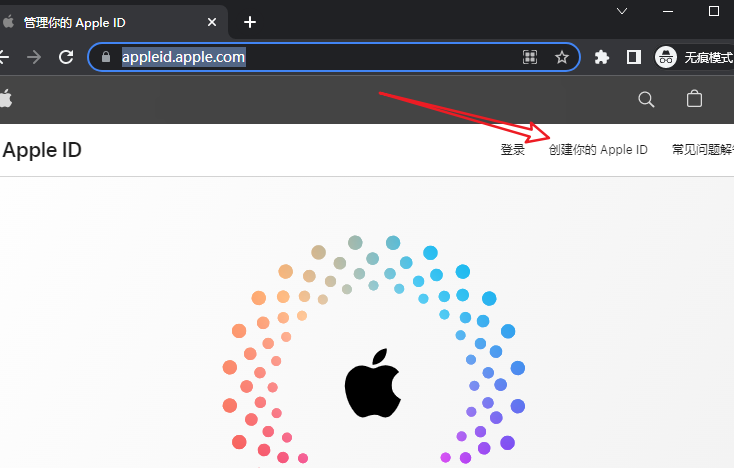Select the Apple ID page title
The width and height of the screenshot is (734, 468).
(x=42, y=150)
